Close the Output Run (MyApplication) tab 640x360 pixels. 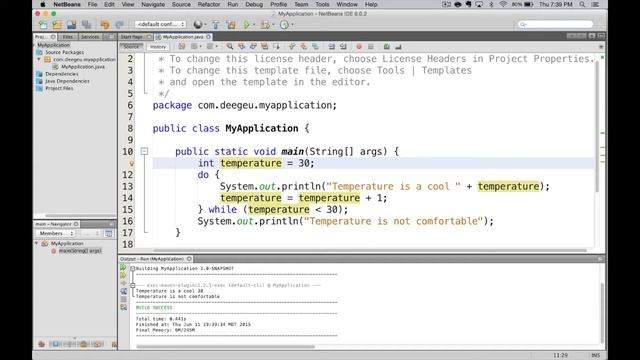click(x=189, y=259)
